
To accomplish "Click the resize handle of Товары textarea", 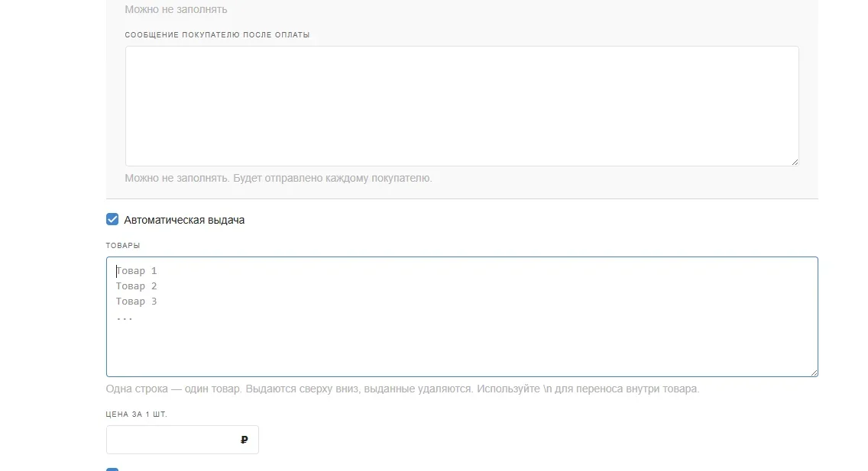I will [814, 373].
